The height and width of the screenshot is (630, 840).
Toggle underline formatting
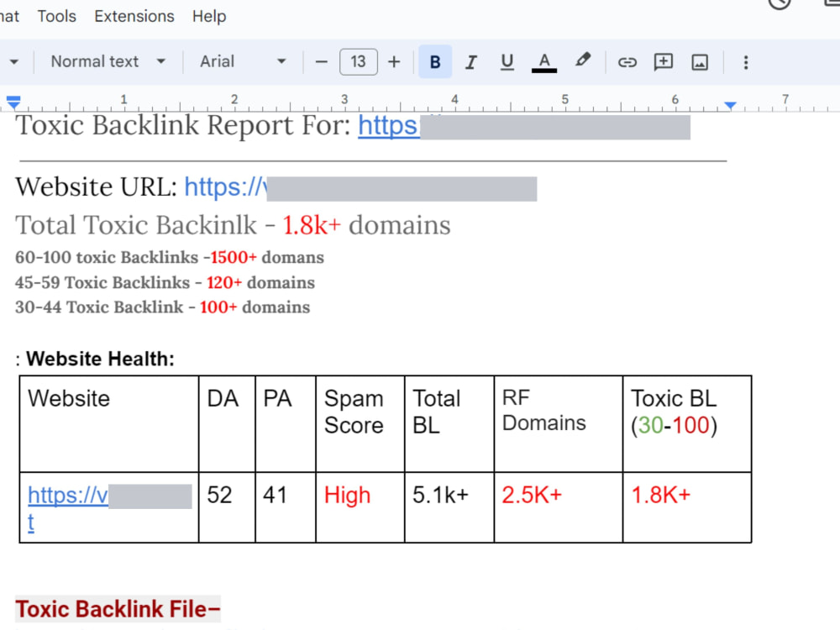pos(507,62)
